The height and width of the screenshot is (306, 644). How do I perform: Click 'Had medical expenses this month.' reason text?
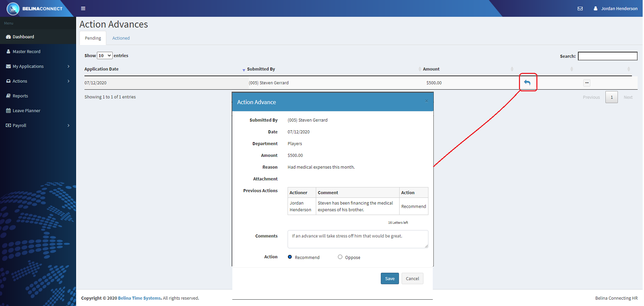[321, 167]
